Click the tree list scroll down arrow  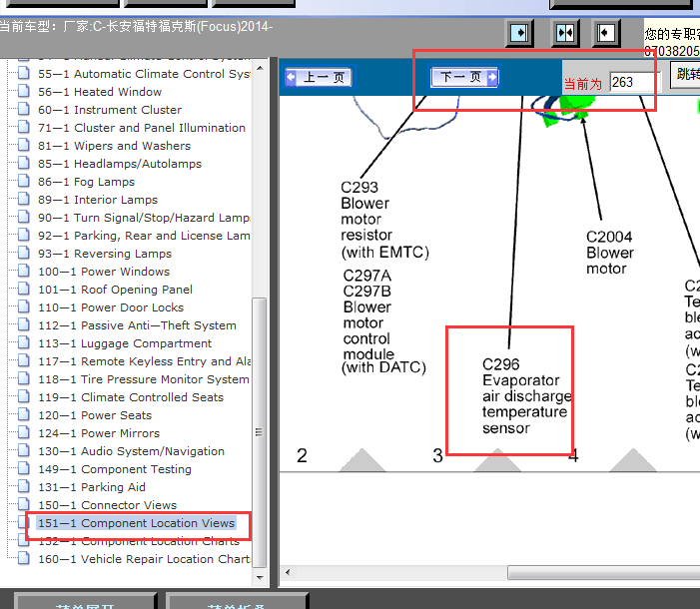[260, 577]
